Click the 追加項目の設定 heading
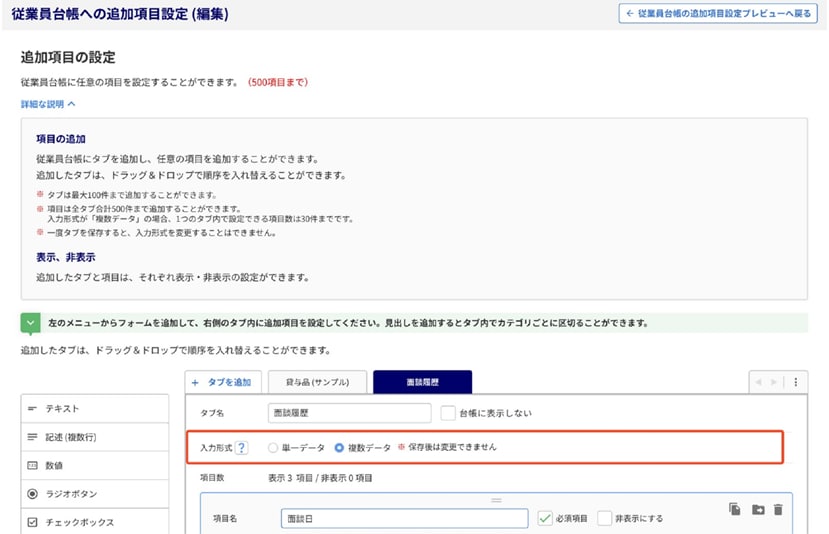Screen dimensions: 829x534 click(68, 57)
